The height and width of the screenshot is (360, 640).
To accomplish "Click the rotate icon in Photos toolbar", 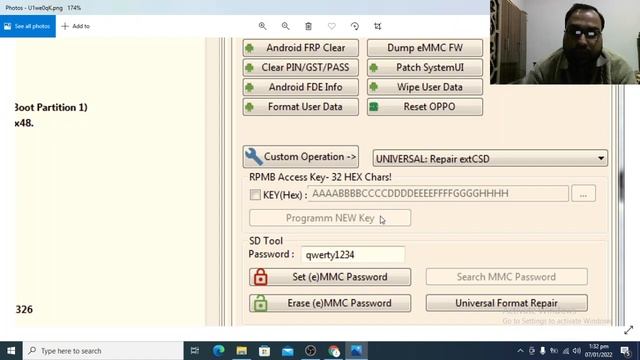I will pyautogui.click(x=355, y=26).
